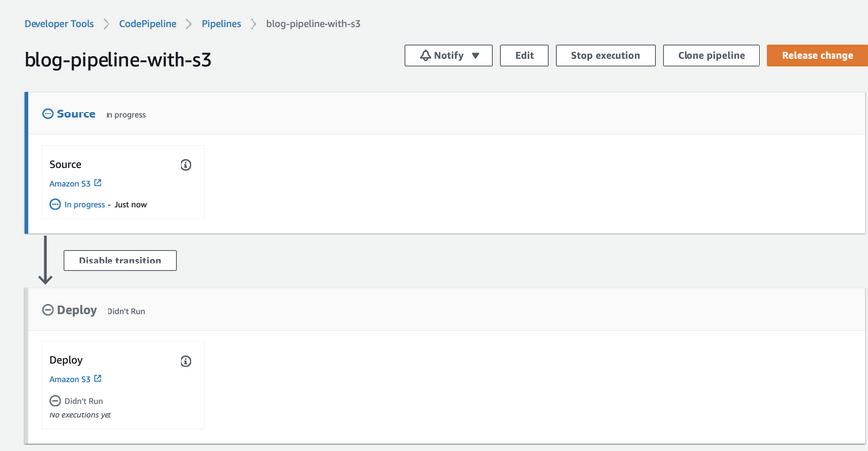The height and width of the screenshot is (451, 868).
Task: Show info for the Deploy action
Action: click(186, 361)
